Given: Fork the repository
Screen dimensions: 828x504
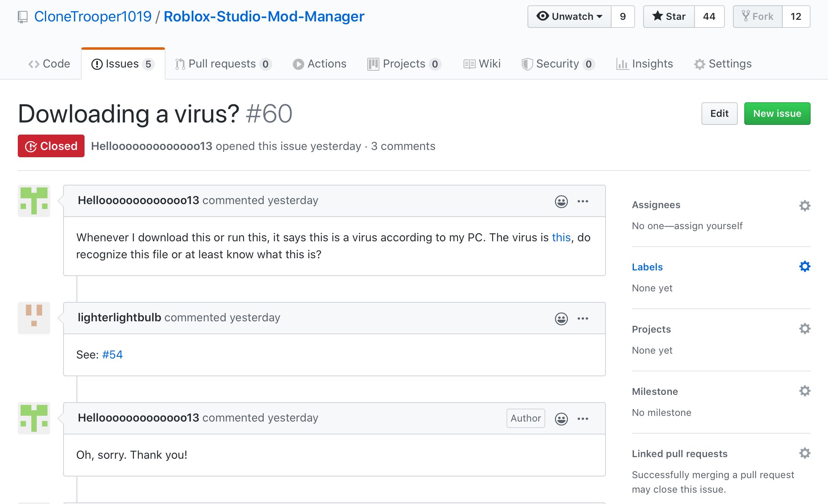Looking at the screenshot, I should pyautogui.click(x=758, y=17).
